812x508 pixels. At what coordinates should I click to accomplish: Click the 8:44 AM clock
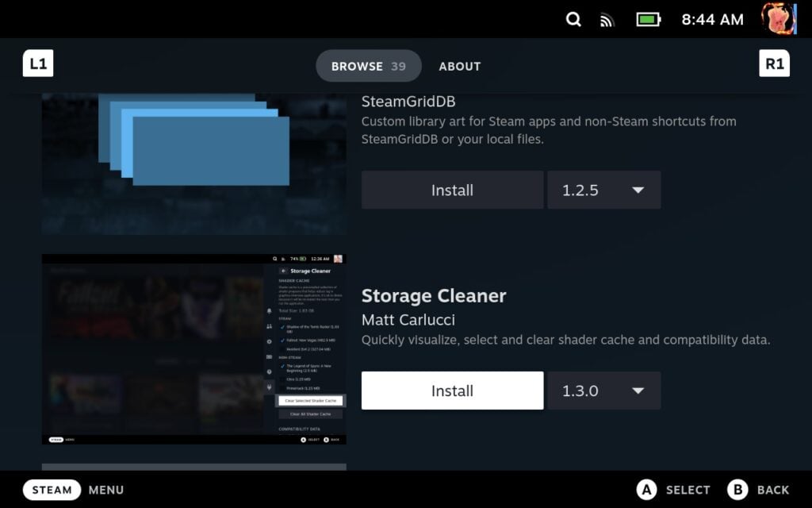pos(712,20)
